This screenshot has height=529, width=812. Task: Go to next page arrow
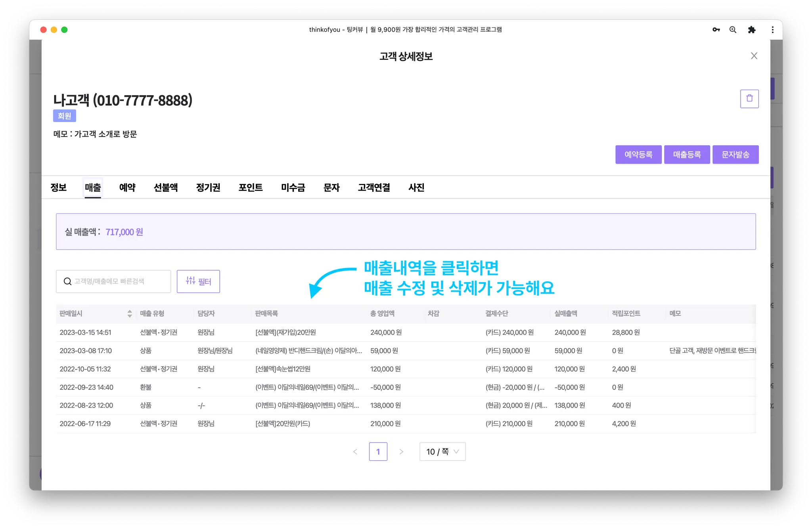(401, 452)
